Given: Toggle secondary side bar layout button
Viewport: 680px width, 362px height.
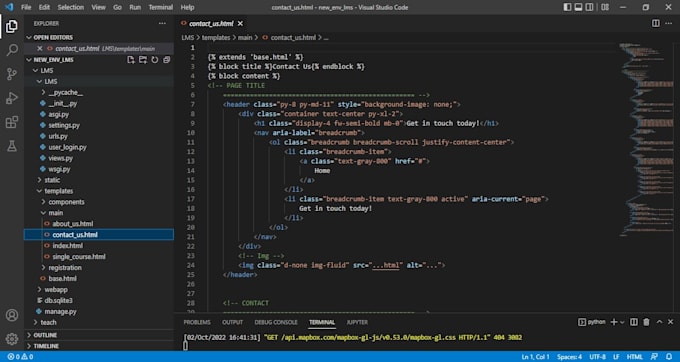Looking at the screenshot, I should [x=590, y=7].
